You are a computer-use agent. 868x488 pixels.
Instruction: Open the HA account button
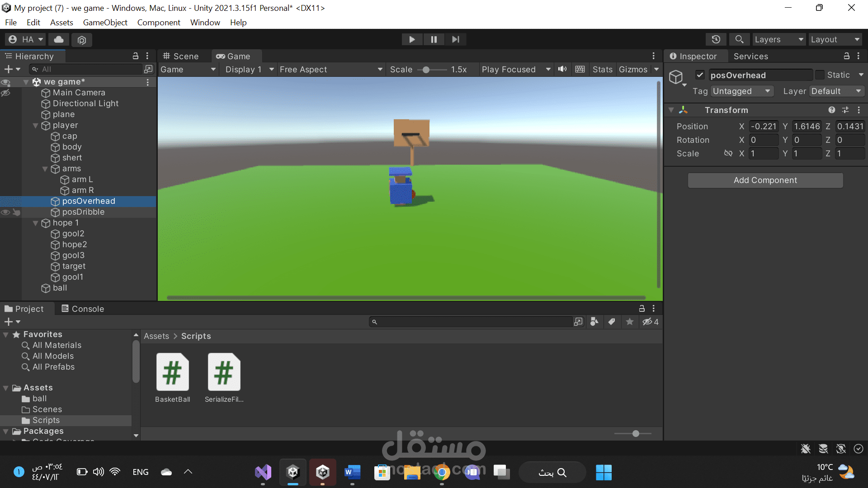pos(26,39)
